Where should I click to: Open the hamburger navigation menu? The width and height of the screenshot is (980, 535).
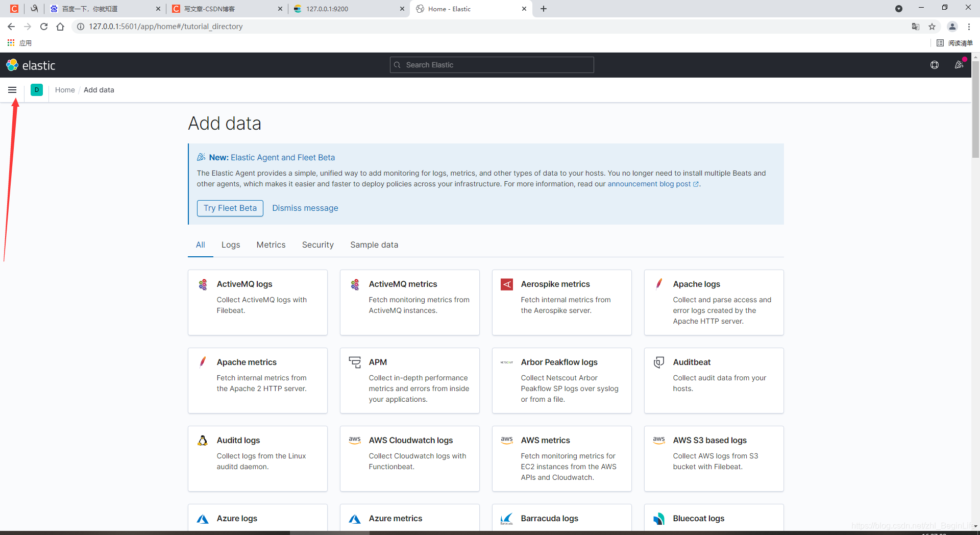point(12,90)
